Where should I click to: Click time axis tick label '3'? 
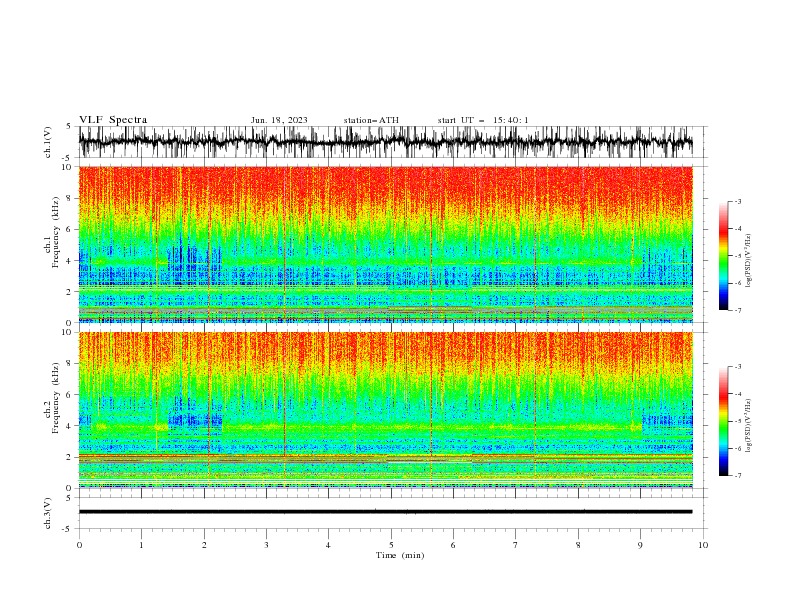click(266, 545)
